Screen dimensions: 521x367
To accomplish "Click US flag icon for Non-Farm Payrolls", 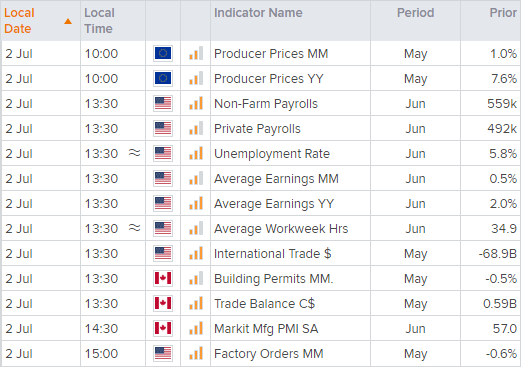I will click(163, 103).
